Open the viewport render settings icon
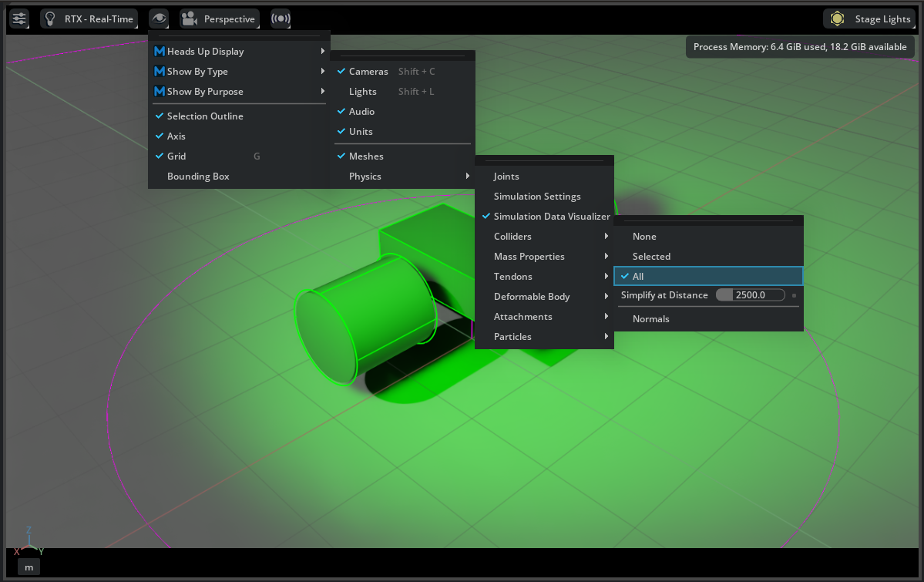 [x=18, y=19]
